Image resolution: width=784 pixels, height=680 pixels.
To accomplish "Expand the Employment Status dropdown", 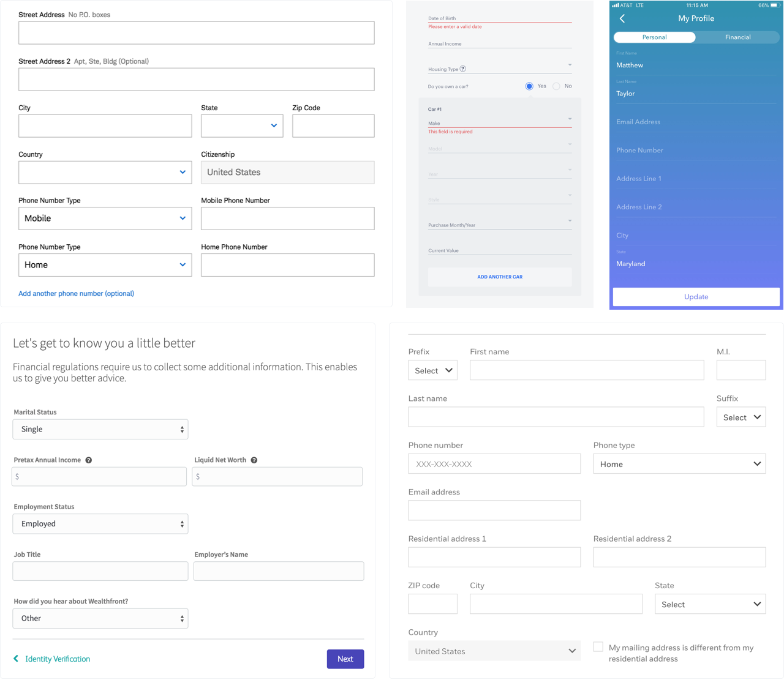I will tap(100, 524).
